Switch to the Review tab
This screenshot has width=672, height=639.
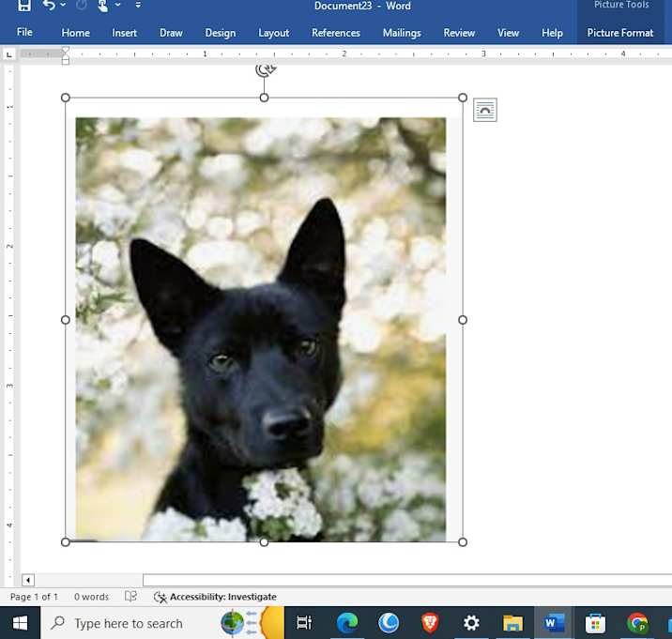point(459,33)
